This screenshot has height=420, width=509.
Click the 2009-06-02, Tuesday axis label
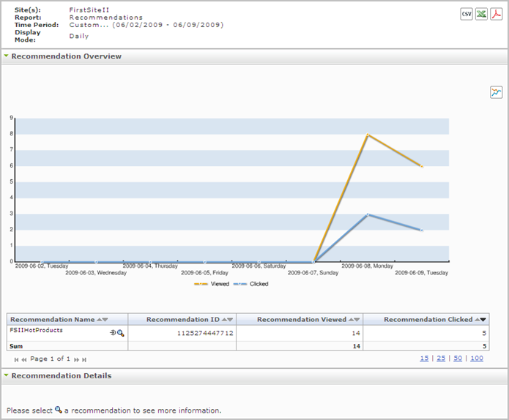tap(42, 266)
